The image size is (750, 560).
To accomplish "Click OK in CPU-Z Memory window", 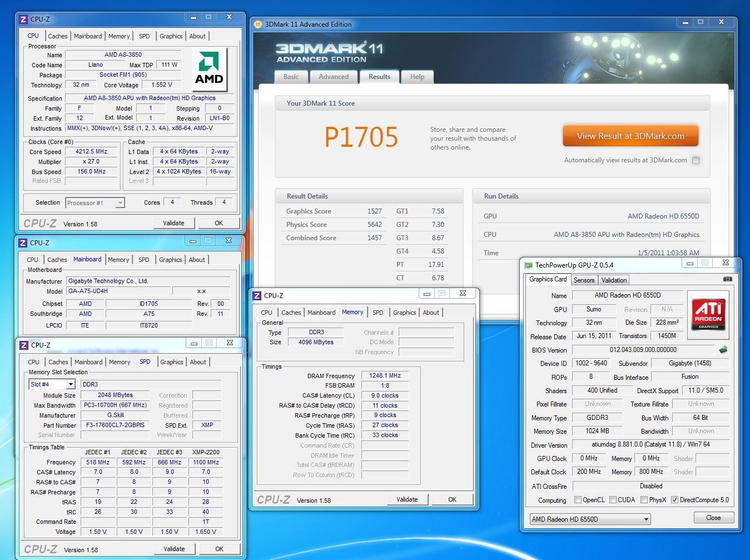I will (x=452, y=499).
